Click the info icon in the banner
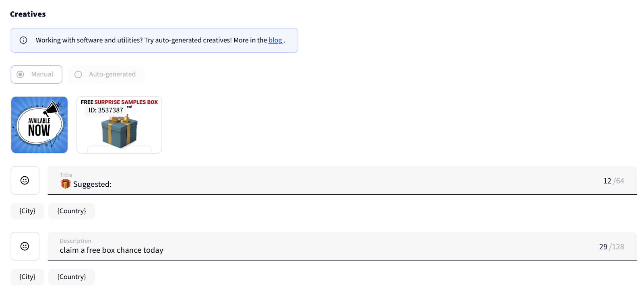This screenshot has height=297, width=644. coord(23,40)
